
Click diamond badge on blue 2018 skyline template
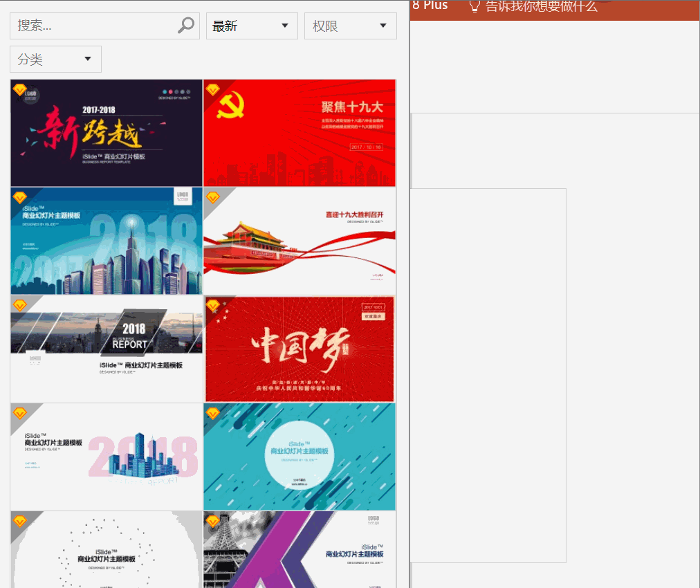[19, 197]
